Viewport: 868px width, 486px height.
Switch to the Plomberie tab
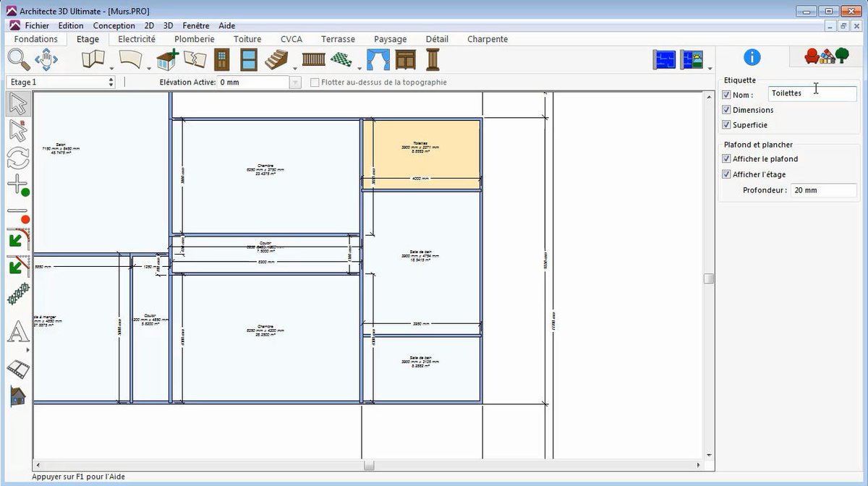(x=195, y=39)
